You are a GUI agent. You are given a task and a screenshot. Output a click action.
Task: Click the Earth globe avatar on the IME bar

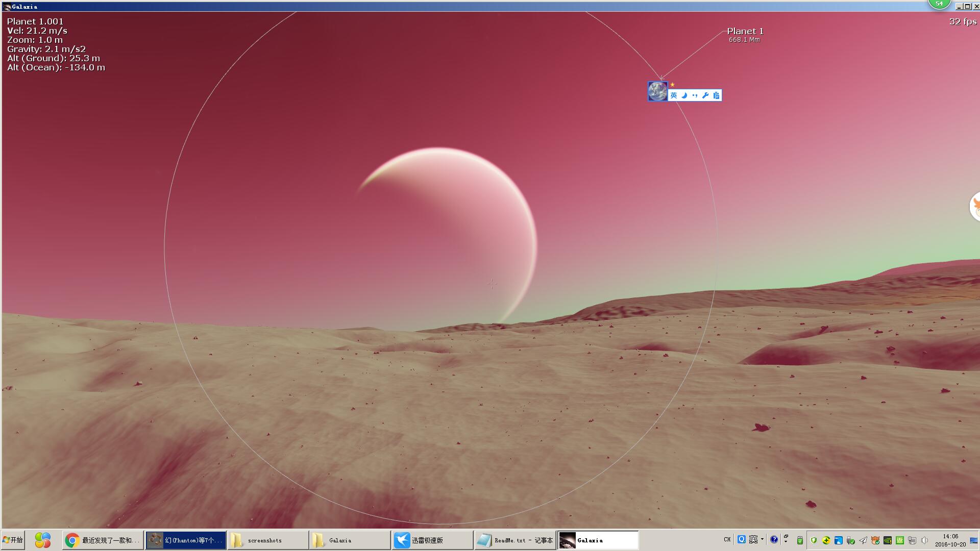[657, 91]
